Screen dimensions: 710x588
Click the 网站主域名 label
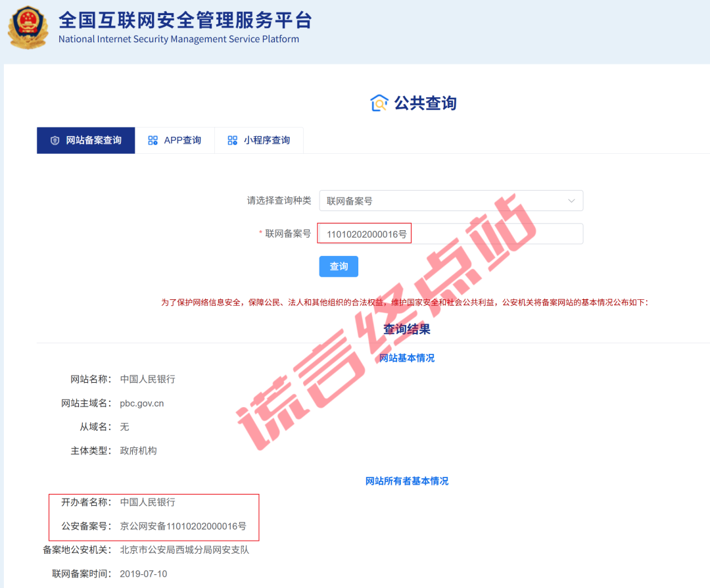point(86,403)
